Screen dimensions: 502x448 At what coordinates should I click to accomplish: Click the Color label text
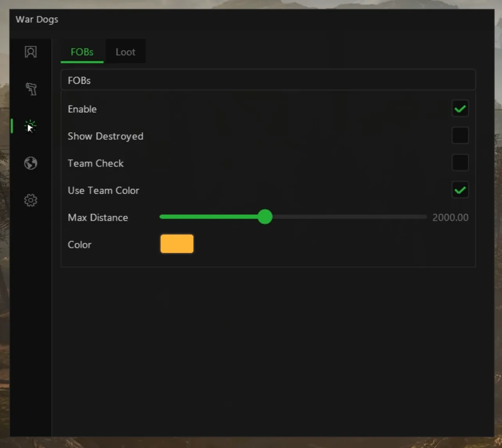pyautogui.click(x=79, y=245)
